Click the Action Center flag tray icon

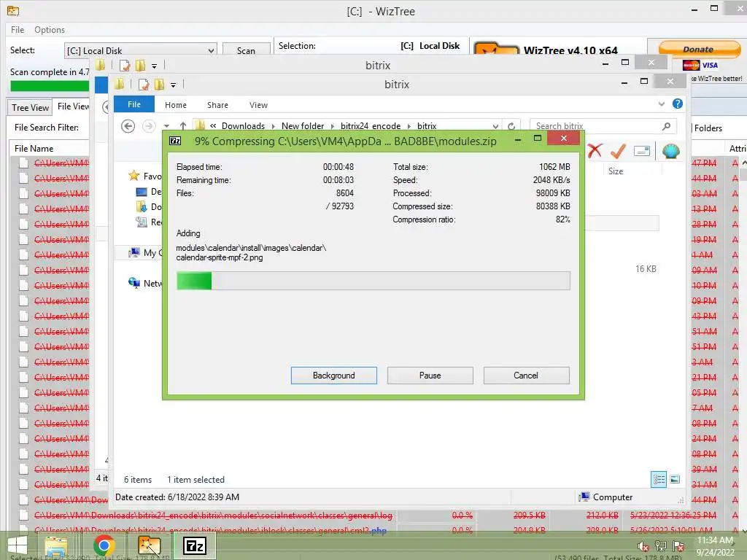pyautogui.click(x=678, y=545)
